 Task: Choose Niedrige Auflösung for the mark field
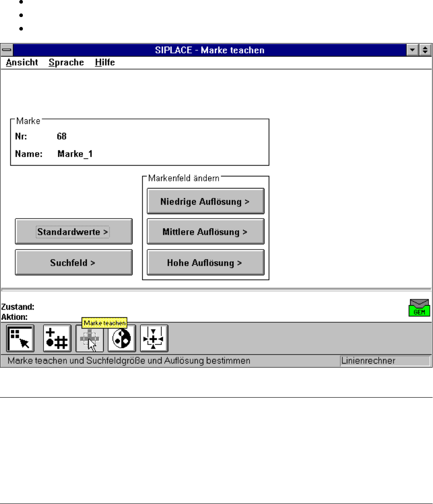206,202
